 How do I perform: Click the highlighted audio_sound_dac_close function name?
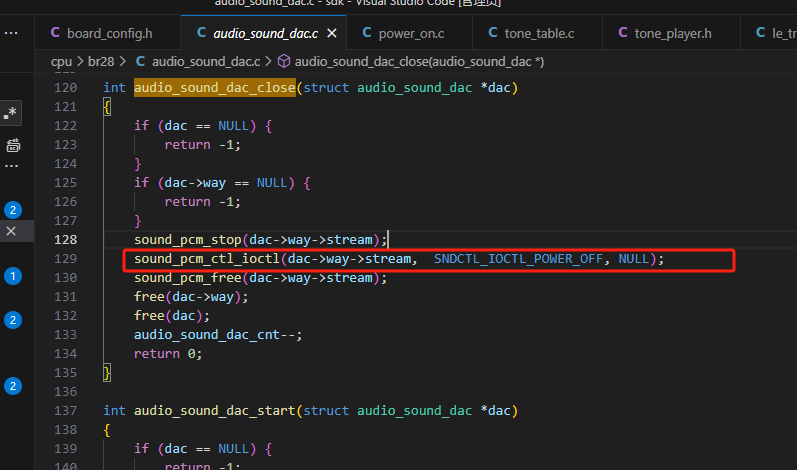(214, 88)
